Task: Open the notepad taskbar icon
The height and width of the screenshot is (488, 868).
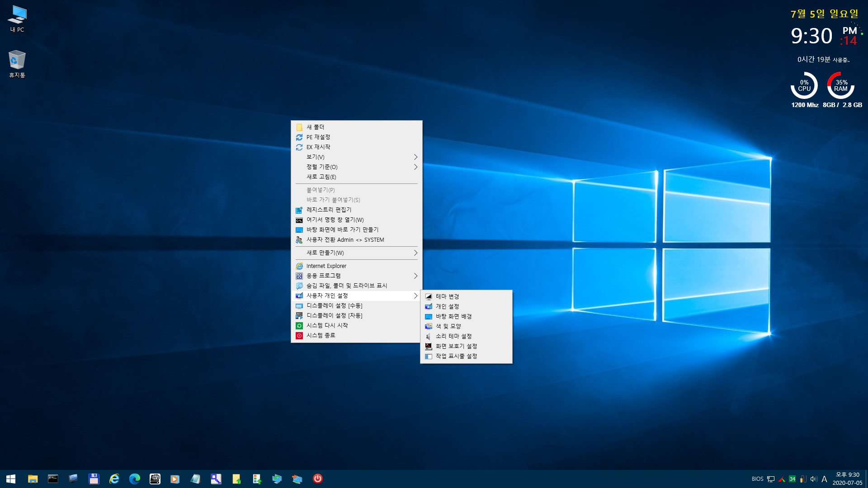Action: (x=195, y=479)
